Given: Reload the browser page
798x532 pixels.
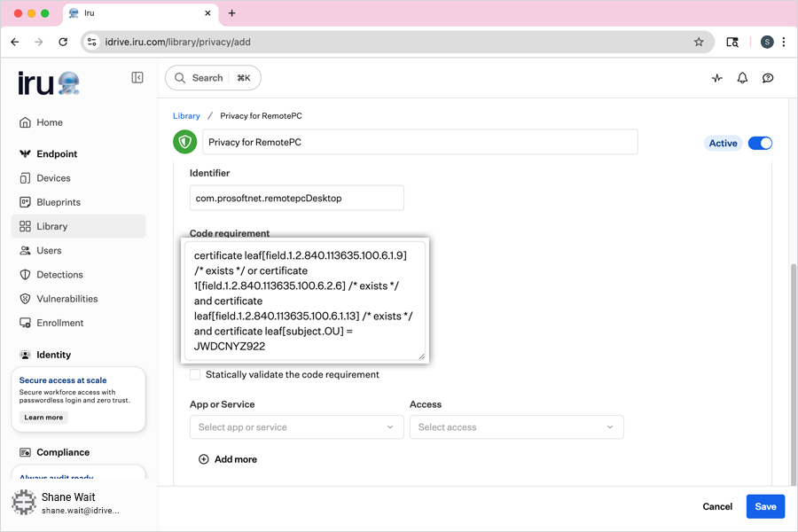Looking at the screenshot, I should tap(63, 42).
